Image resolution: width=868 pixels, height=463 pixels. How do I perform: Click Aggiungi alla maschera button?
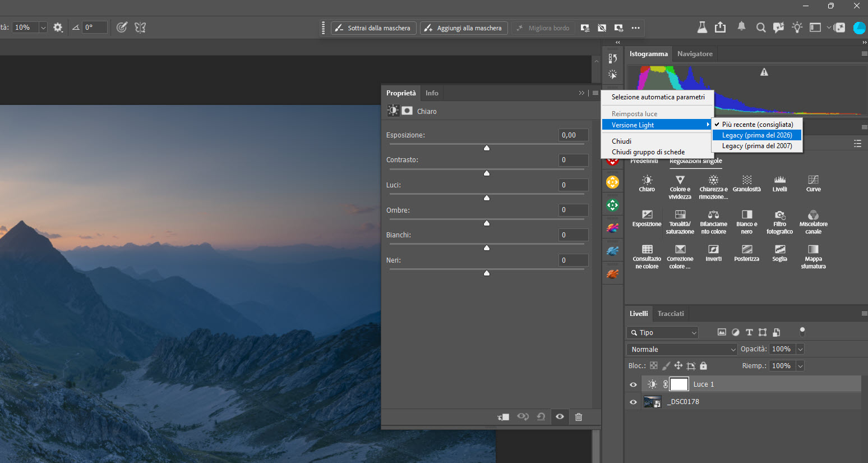tap(464, 27)
